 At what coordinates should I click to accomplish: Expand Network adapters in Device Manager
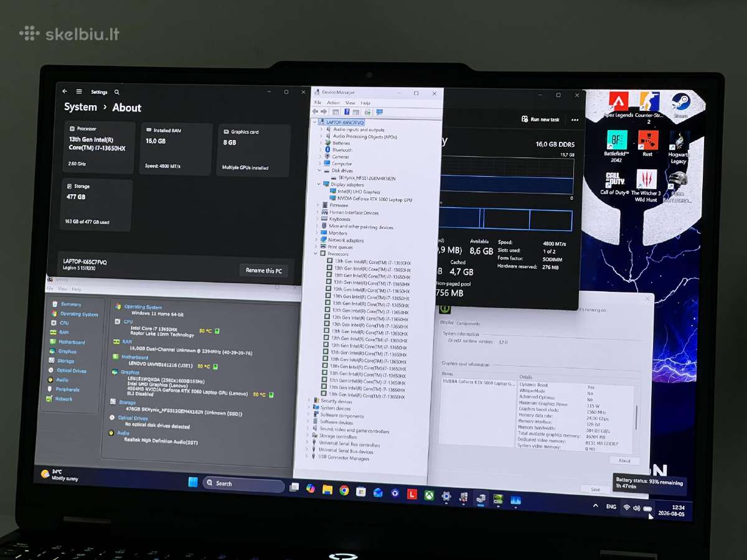(316, 240)
